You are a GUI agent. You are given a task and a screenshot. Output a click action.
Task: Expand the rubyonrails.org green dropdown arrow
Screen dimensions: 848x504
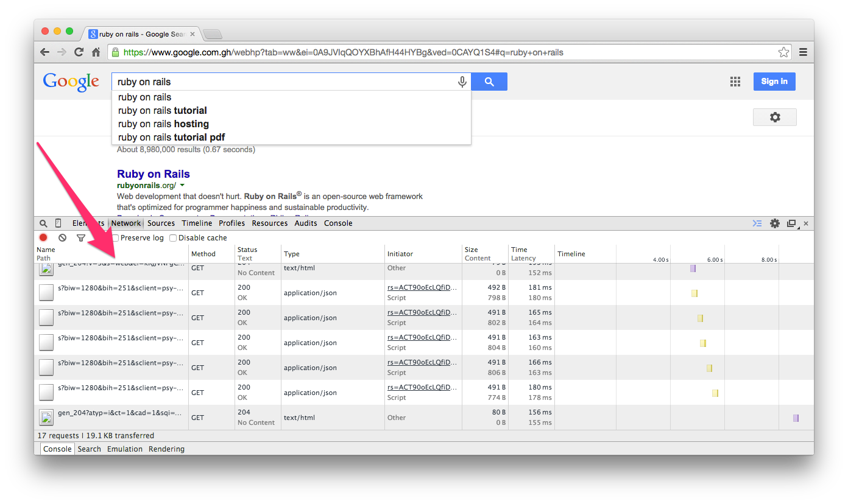182,185
